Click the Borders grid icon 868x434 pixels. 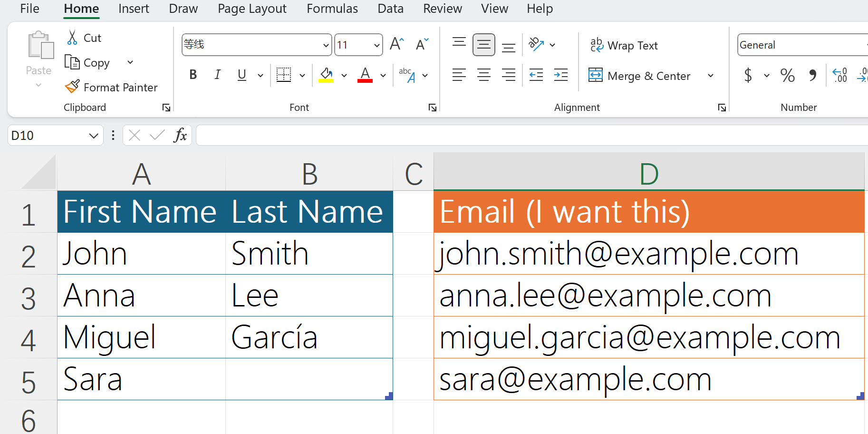point(284,75)
